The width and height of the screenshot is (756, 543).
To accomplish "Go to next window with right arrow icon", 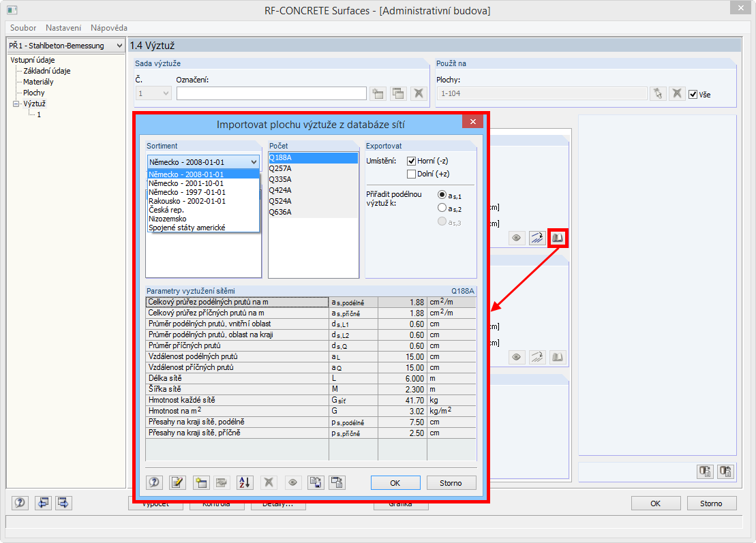I will click(63, 503).
